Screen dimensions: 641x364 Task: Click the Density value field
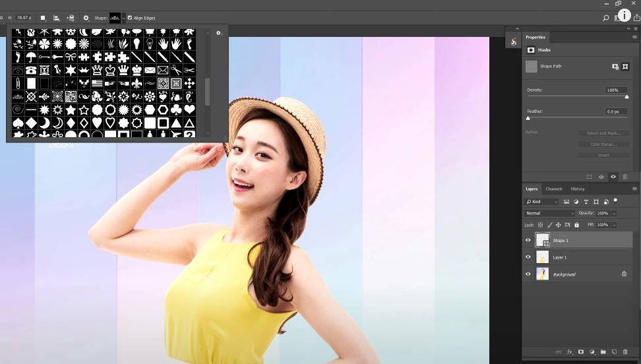click(616, 90)
